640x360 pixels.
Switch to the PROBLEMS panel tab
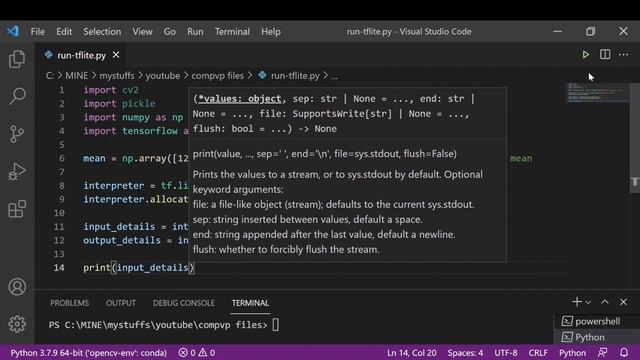pyautogui.click(x=69, y=303)
